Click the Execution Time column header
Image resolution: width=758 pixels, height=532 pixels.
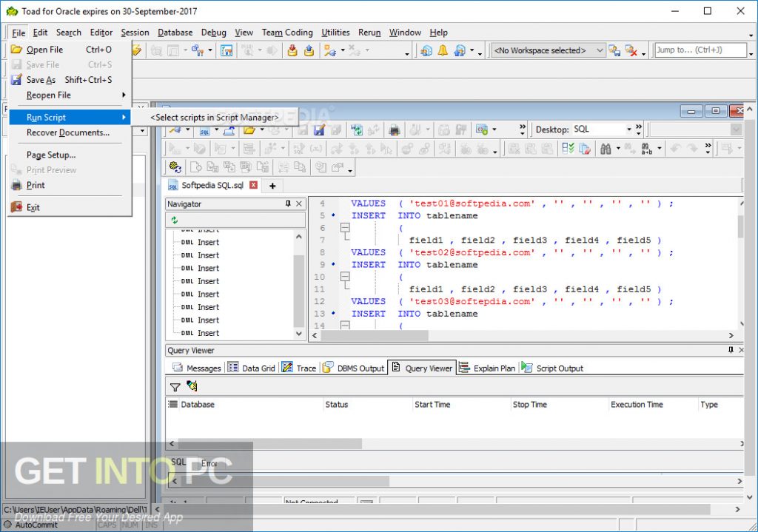pos(653,405)
